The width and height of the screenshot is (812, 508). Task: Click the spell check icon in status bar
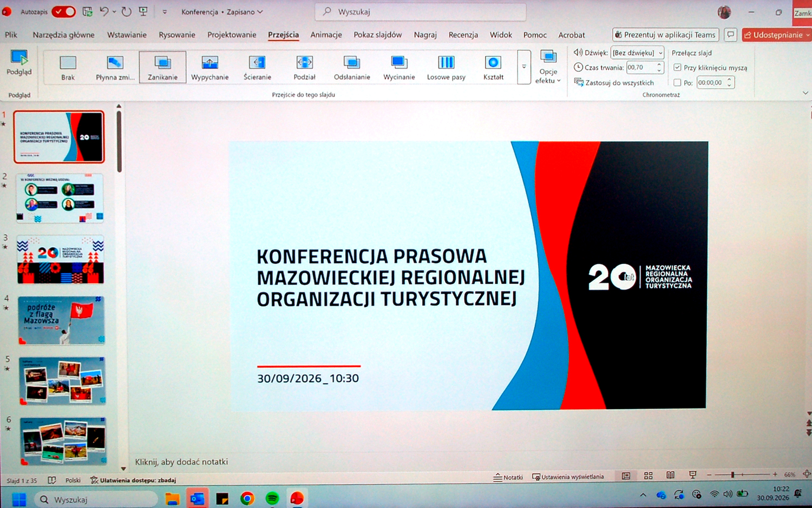pos(52,480)
